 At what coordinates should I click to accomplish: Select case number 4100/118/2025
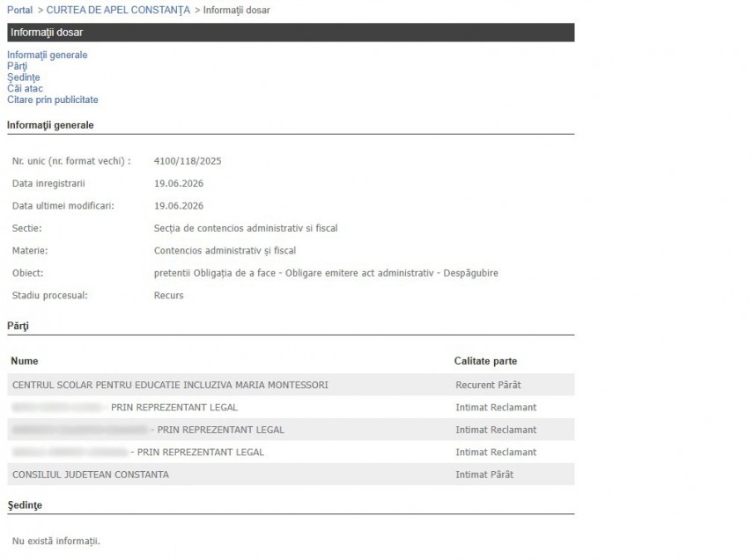(x=188, y=161)
